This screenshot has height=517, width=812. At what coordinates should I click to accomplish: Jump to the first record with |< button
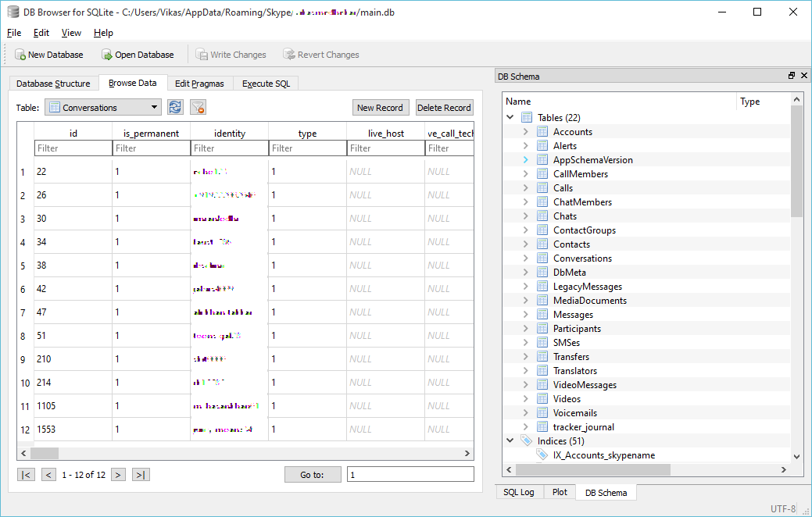pyautogui.click(x=27, y=474)
